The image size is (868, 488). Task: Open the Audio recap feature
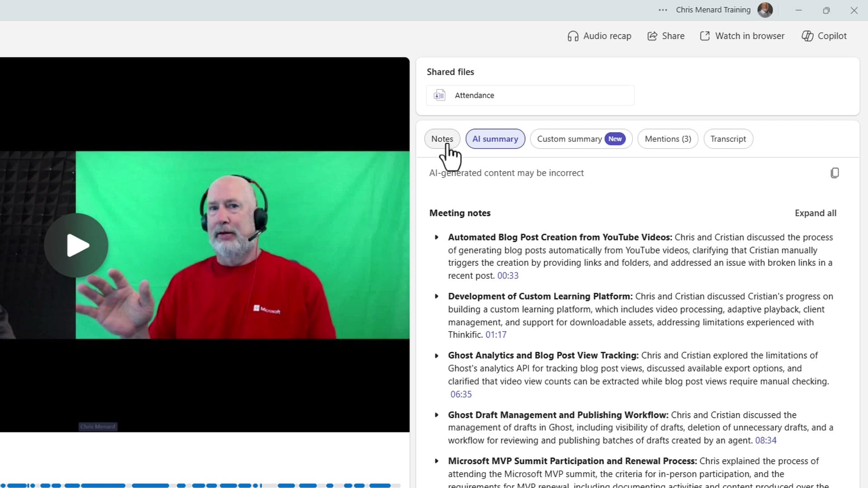pos(599,36)
